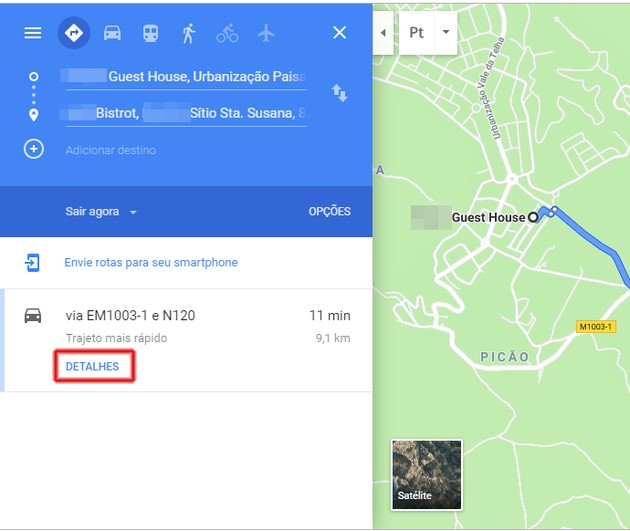Select walking travel mode

click(188, 33)
